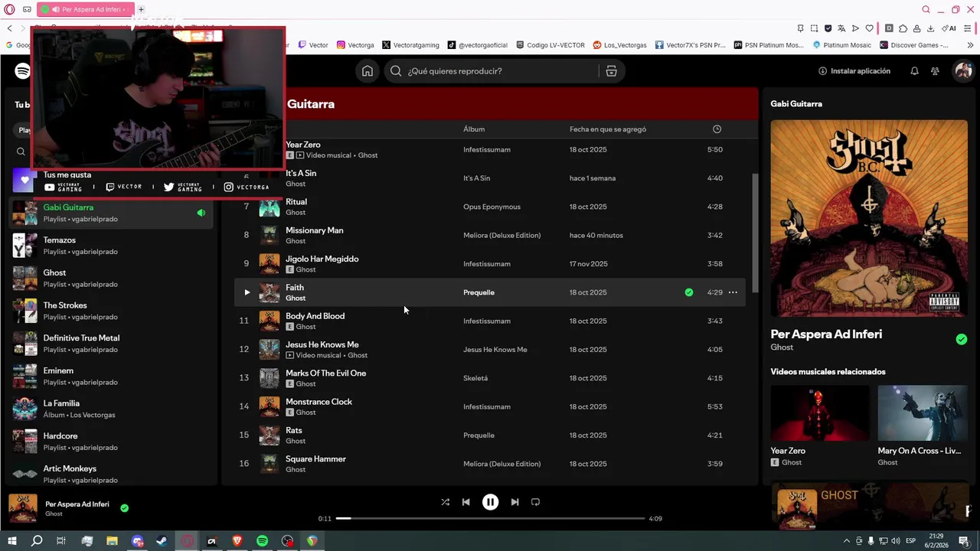Viewport: 980px width, 551px height.
Task: Open the Hardcore playlist
Action: coord(112,442)
